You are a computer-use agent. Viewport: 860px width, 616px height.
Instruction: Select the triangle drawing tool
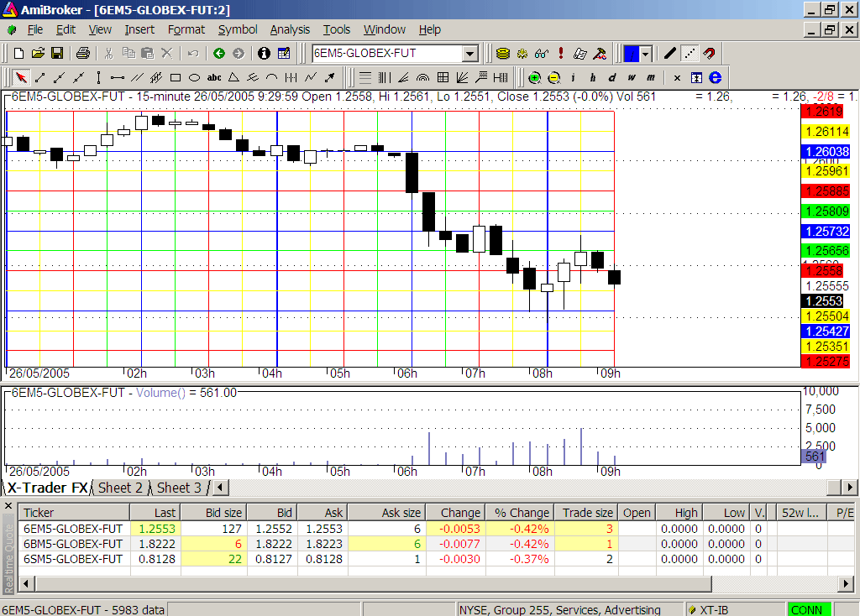(x=233, y=77)
